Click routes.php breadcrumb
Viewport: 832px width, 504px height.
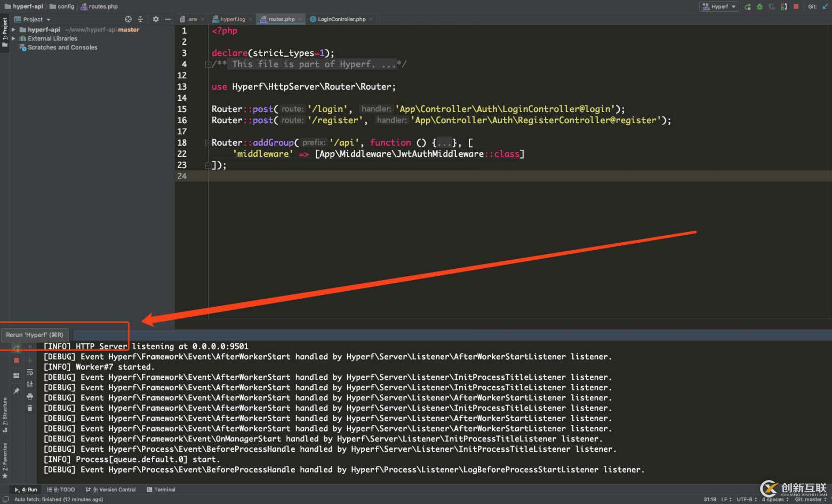99,6
